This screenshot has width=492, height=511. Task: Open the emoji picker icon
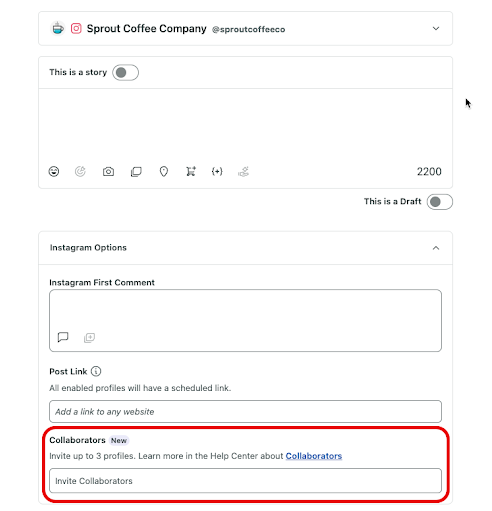coord(54,171)
